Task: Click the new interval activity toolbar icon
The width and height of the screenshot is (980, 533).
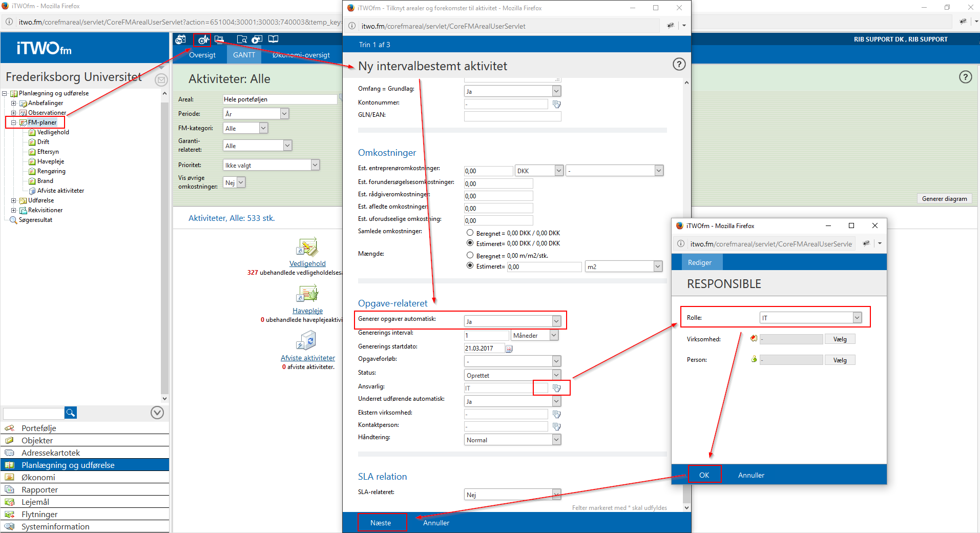Action: (203, 39)
